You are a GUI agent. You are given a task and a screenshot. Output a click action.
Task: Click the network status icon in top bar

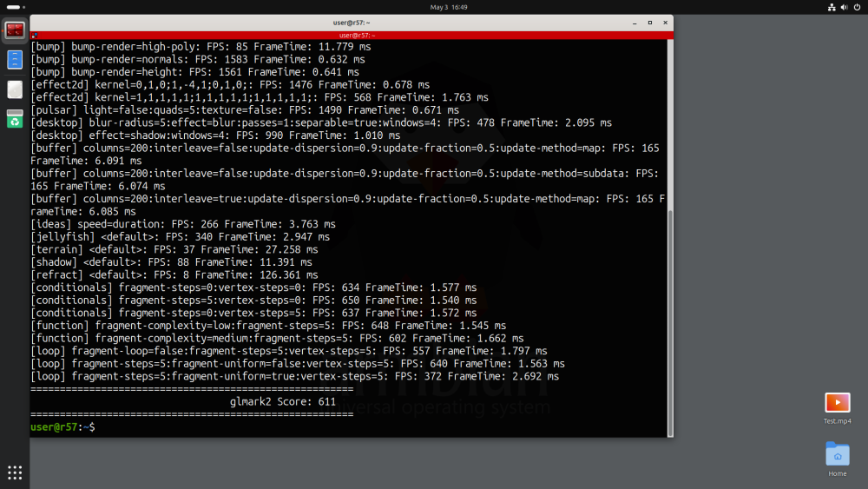coord(832,7)
